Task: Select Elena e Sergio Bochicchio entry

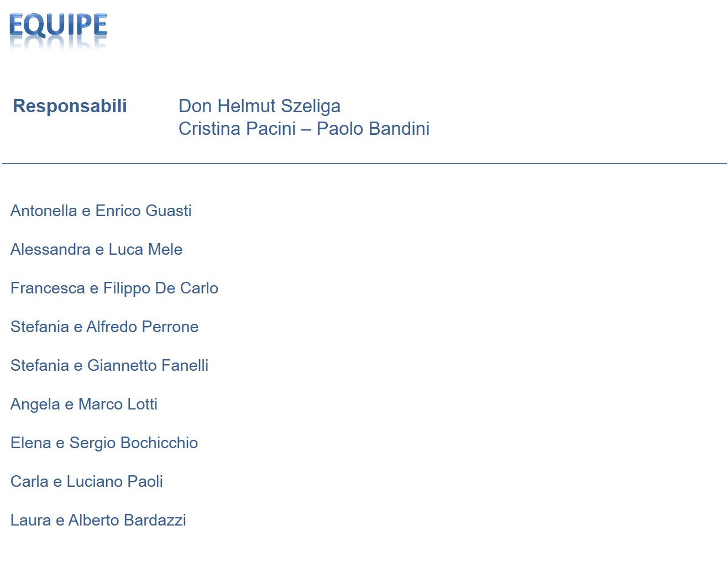Action: click(x=104, y=443)
